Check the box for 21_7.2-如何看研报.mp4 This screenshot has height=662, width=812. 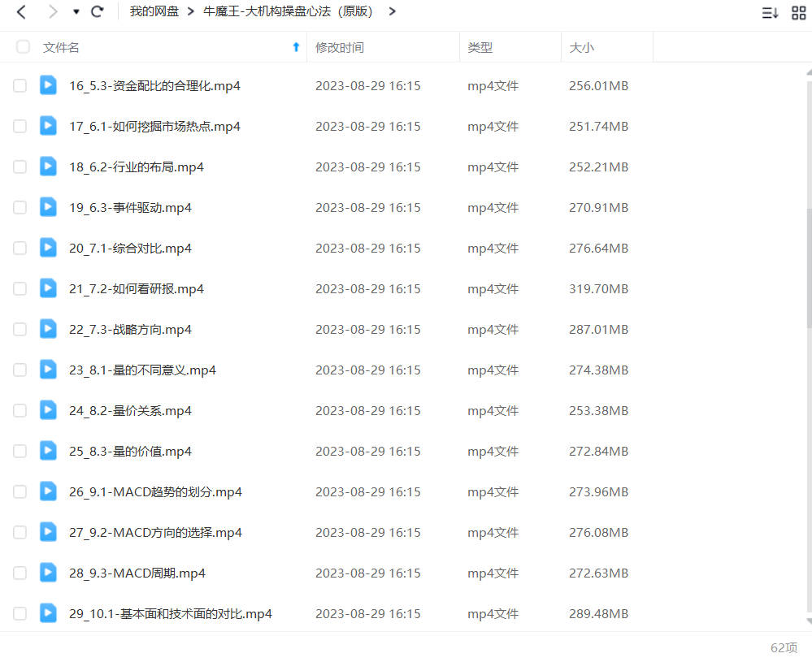[20, 289]
